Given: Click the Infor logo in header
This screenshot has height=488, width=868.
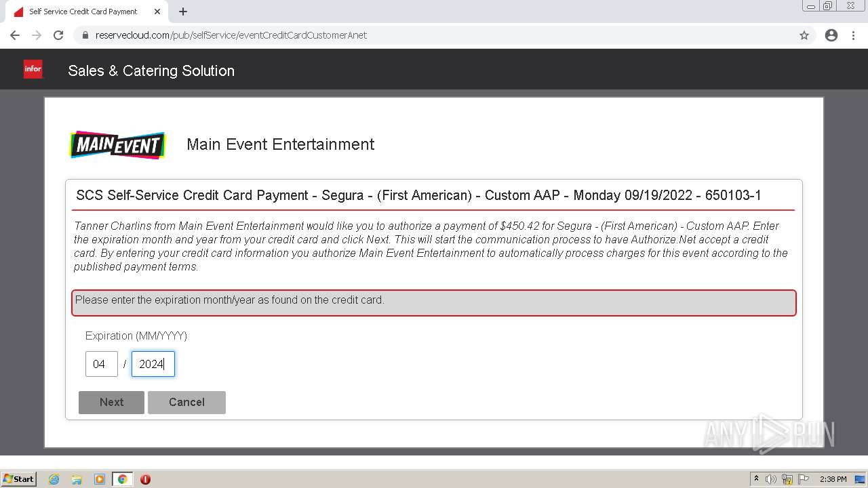Looking at the screenshot, I should [x=33, y=69].
